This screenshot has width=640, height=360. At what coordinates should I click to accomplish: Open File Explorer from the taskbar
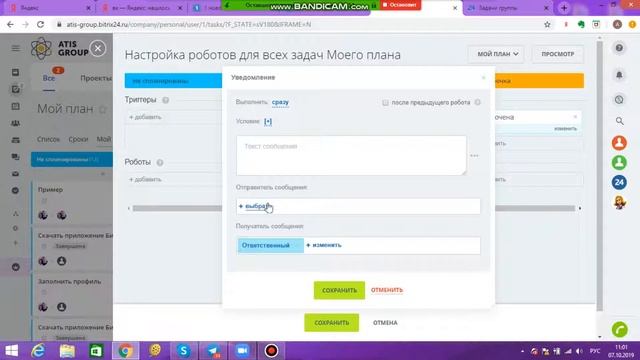(x=67, y=351)
